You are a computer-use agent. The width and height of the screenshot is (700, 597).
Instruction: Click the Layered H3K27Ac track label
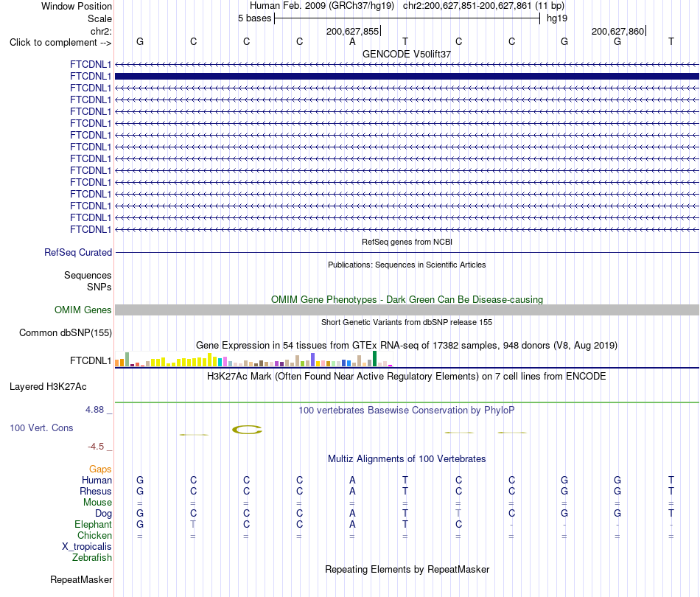click(x=48, y=387)
